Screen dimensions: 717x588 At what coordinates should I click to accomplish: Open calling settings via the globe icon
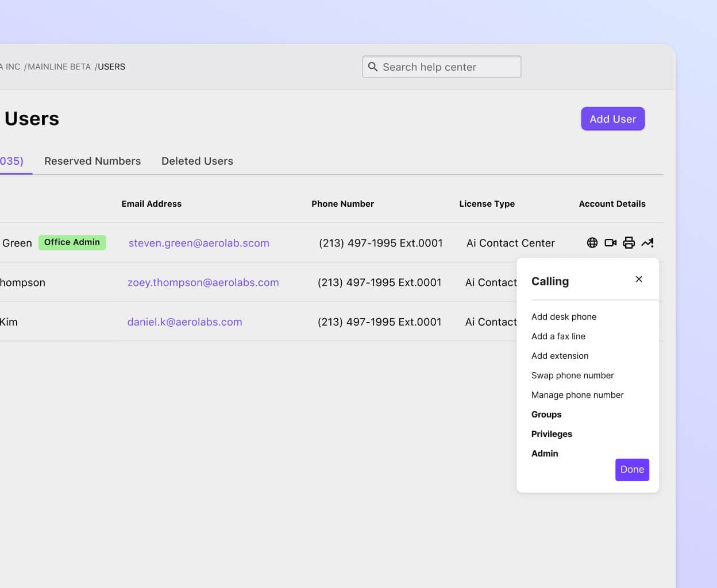tap(592, 242)
